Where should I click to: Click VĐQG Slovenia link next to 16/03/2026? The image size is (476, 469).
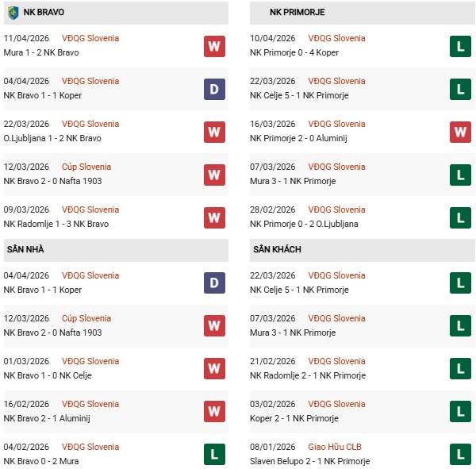click(x=336, y=124)
